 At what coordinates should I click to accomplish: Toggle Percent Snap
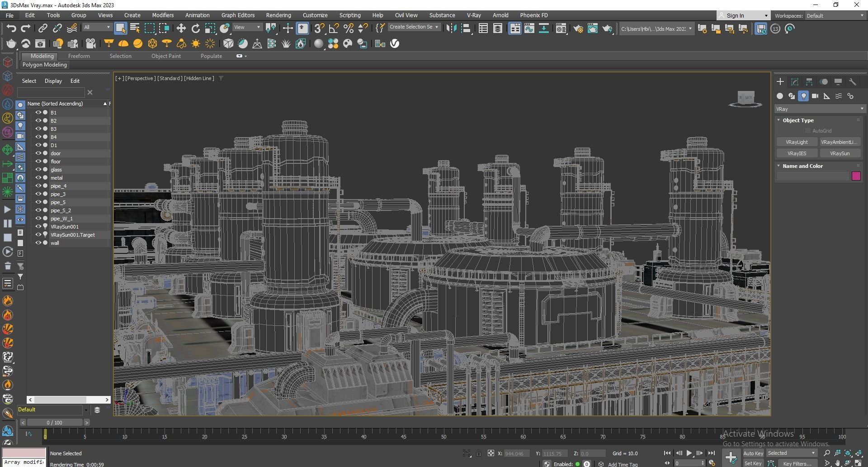click(x=348, y=29)
